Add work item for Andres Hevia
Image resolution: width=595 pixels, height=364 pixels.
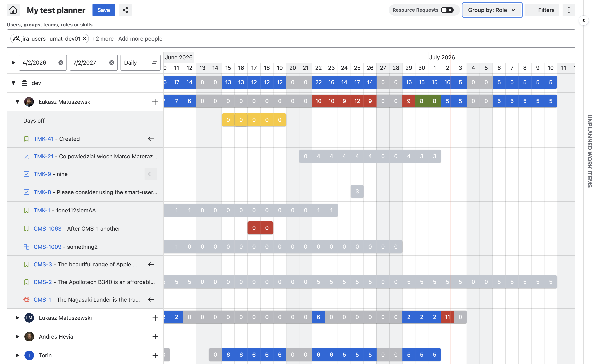[155, 337]
